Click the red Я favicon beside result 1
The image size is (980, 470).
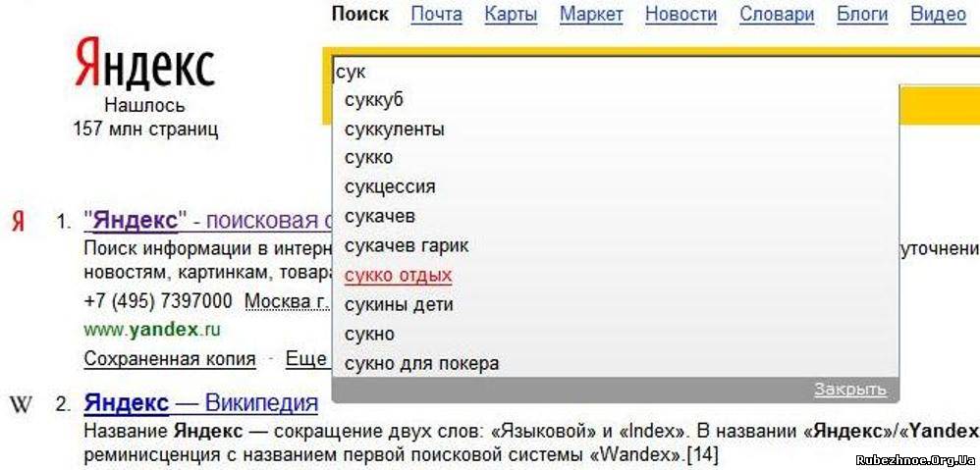coord(18,222)
